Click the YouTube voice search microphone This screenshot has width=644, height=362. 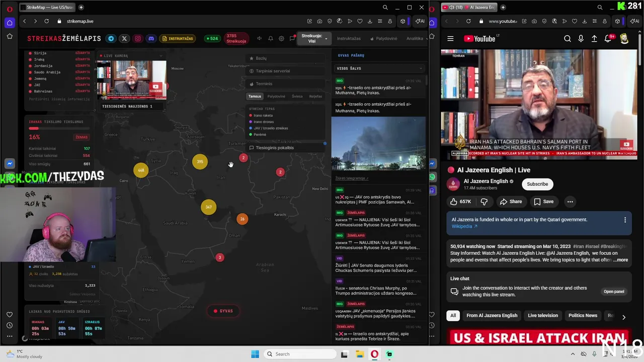click(581, 39)
